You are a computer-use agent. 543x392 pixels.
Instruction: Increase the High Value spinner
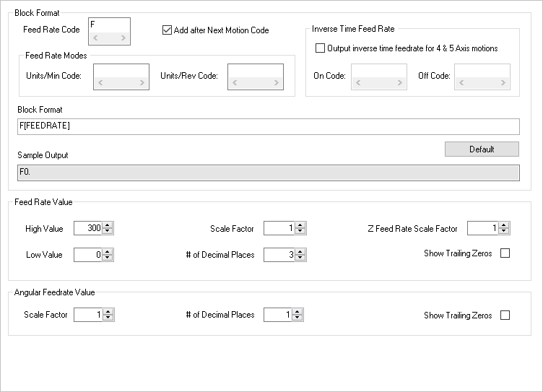[108, 225]
